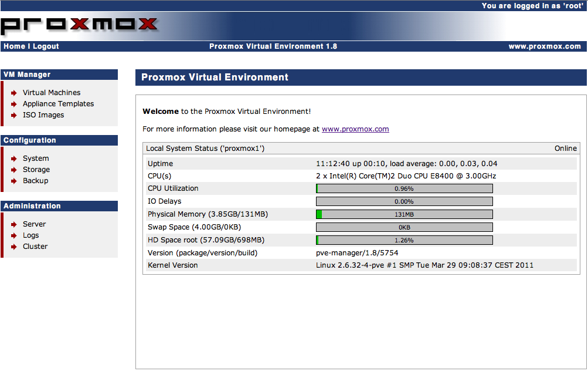Screen dimensions: 588x371
Task: Click red arrow icon beside Backup
Action: click(x=13, y=181)
